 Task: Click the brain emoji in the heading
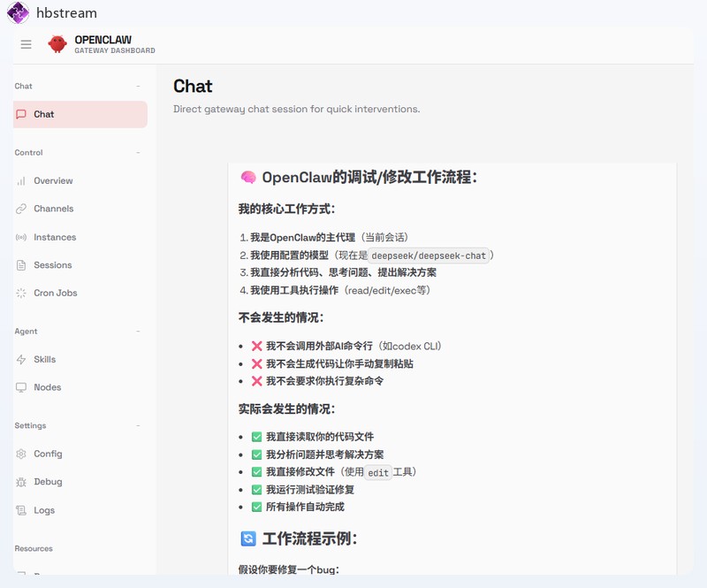pos(248,178)
